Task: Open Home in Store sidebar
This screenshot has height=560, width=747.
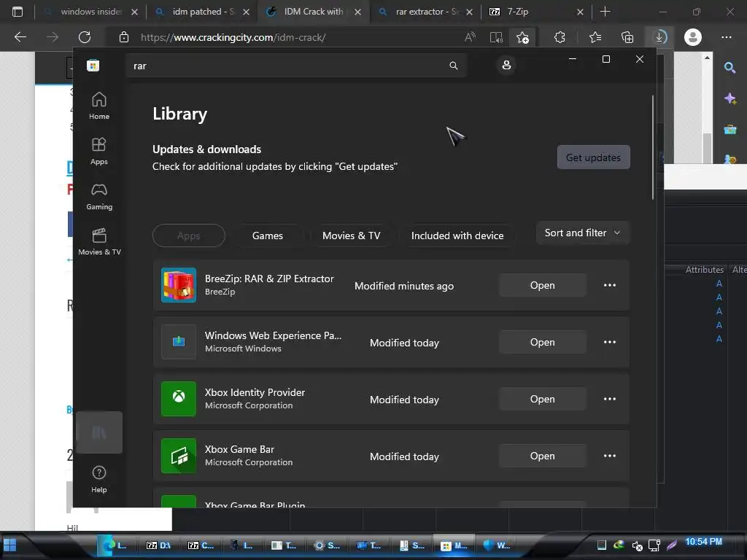Action: pyautogui.click(x=99, y=106)
